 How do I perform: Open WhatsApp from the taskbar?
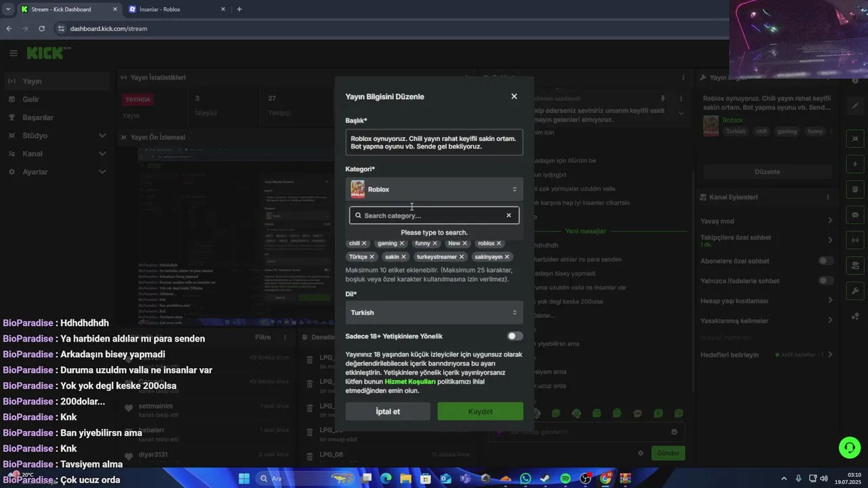coord(526,479)
